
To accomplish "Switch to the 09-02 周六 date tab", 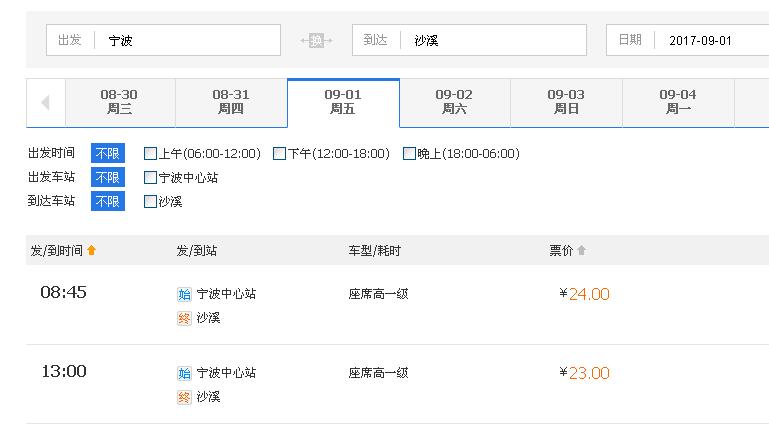I will point(454,102).
